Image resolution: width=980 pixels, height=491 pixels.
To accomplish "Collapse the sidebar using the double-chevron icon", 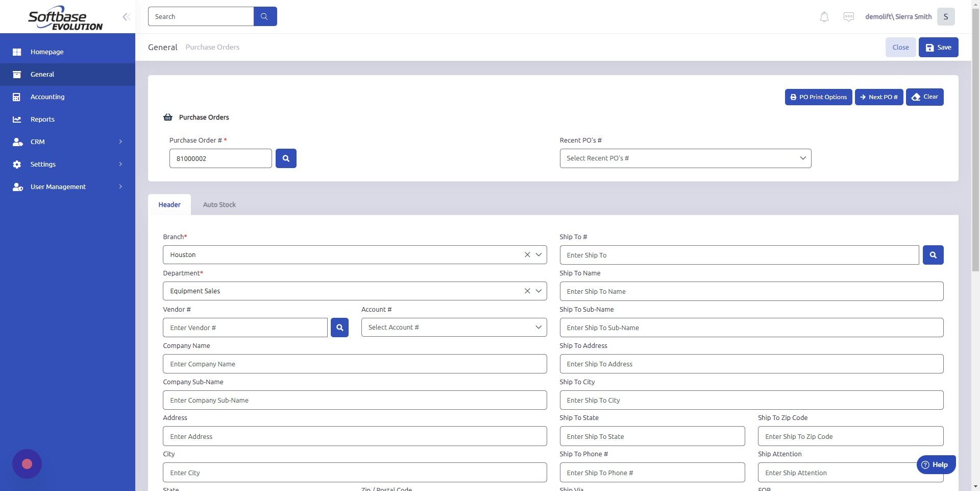I will coord(126,16).
